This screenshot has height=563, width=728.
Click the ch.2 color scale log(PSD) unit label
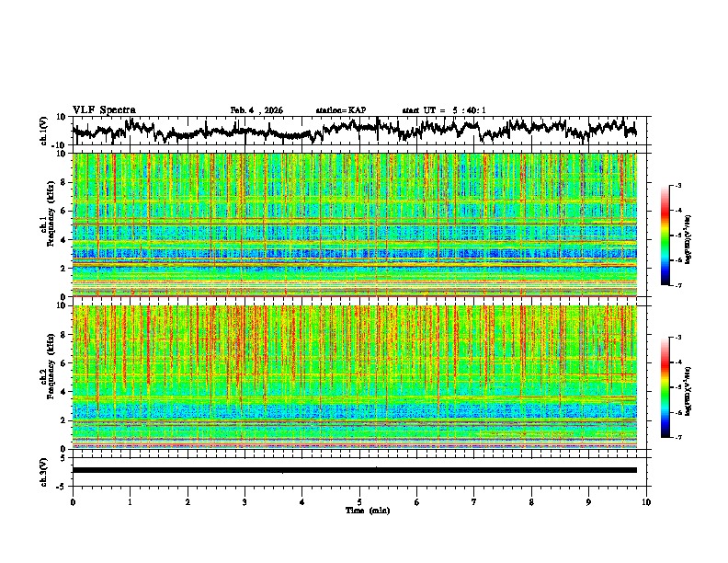click(x=688, y=391)
